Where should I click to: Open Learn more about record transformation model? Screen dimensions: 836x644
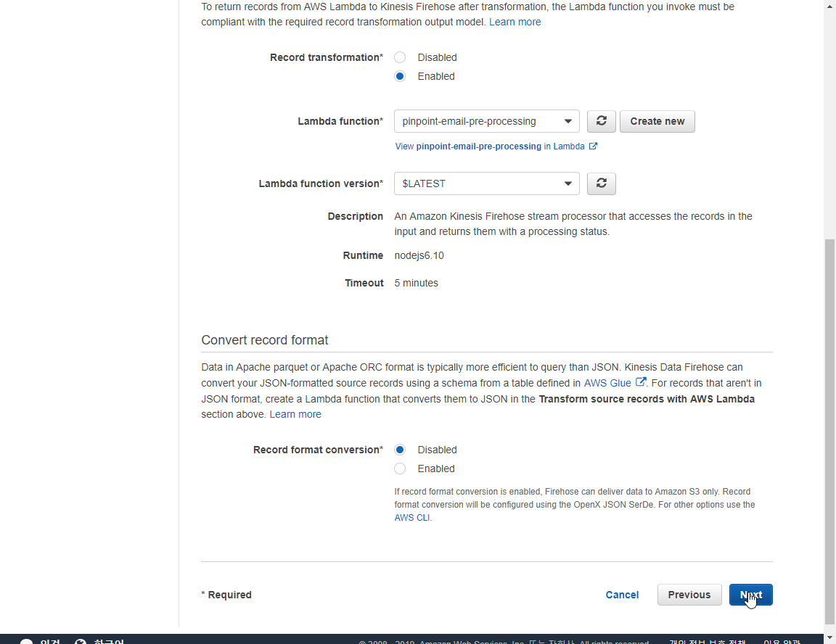pos(515,22)
